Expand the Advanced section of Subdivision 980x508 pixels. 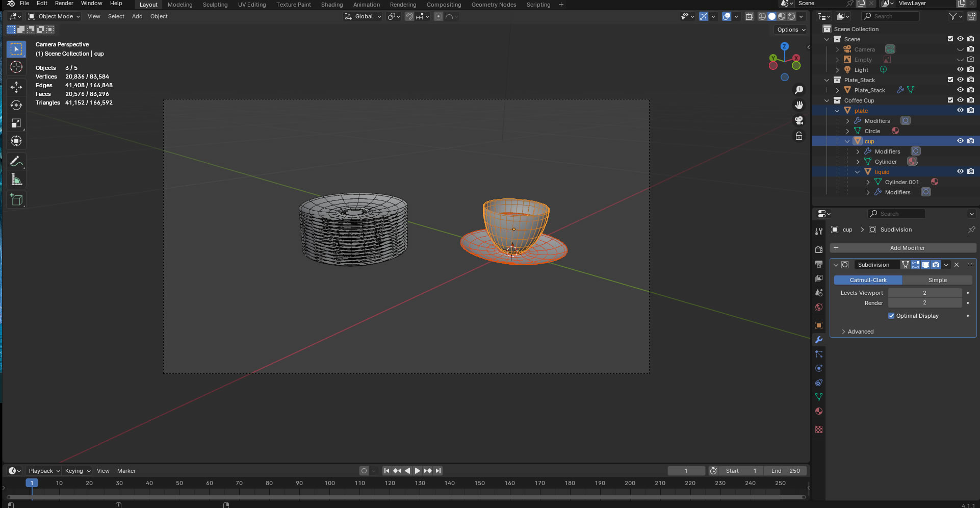[x=861, y=332]
